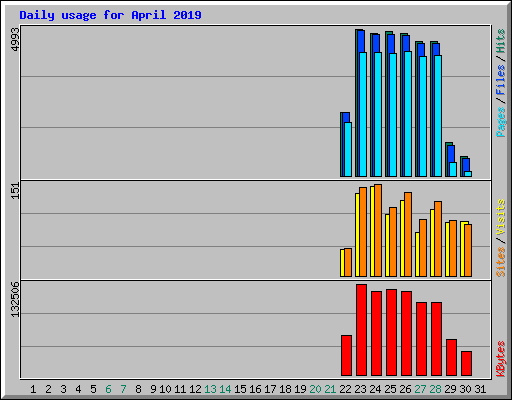This screenshot has width=512, height=400.
Task: Click day 29 on the x-axis
Action: (450, 389)
